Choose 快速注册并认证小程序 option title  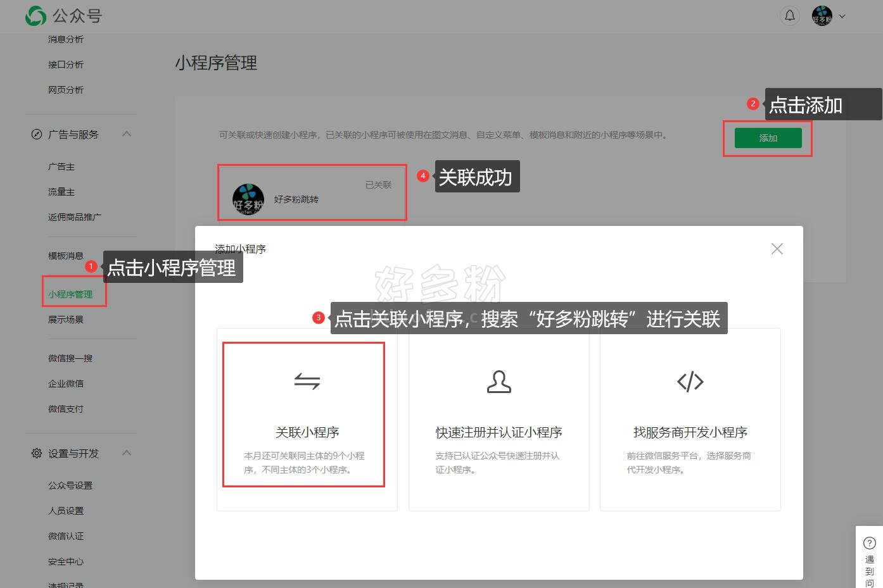[499, 432]
